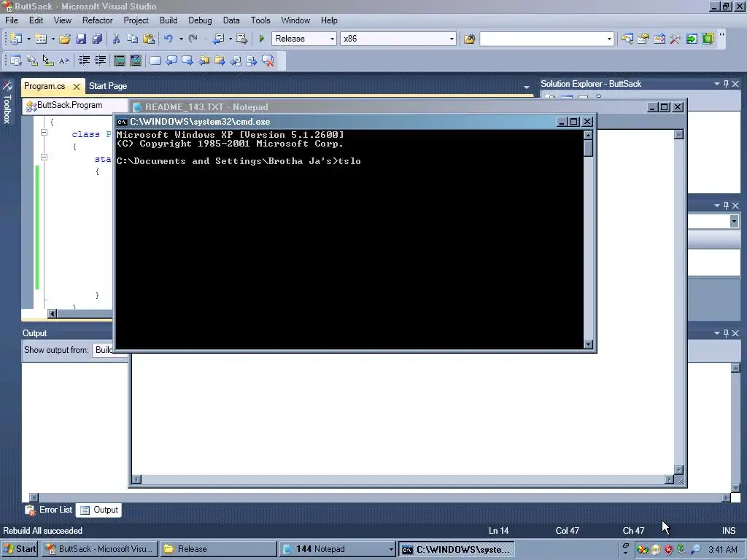Expand the Undo history dropdown arrow
Viewport: 747px width, 560px height.
click(x=181, y=39)
